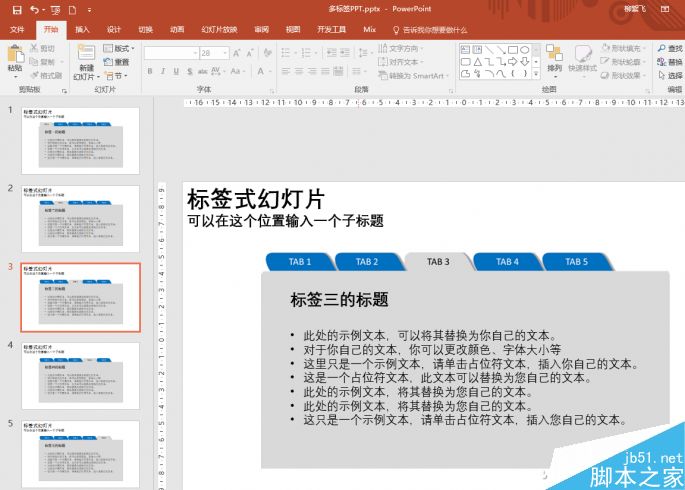Click the Undo arrow icon
Viewport: 685px width, 490px height.
pyautogui.click(x=34, y=10)
